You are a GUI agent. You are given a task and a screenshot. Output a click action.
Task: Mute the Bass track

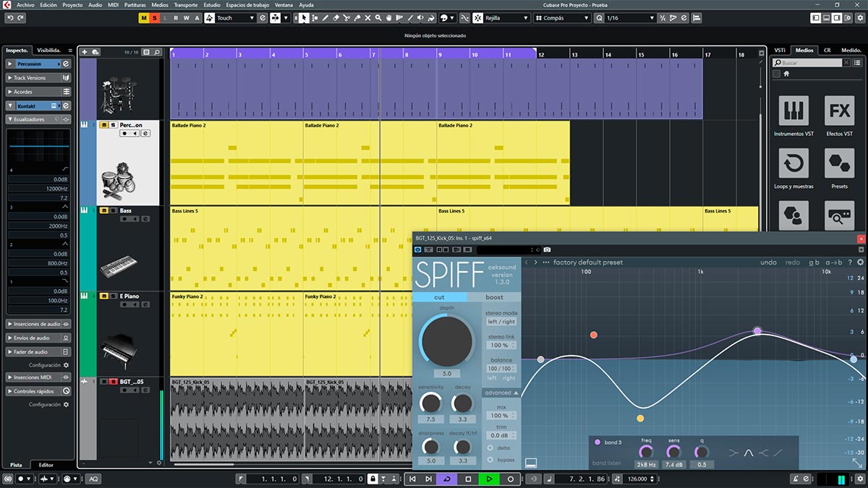pos(104,211)
